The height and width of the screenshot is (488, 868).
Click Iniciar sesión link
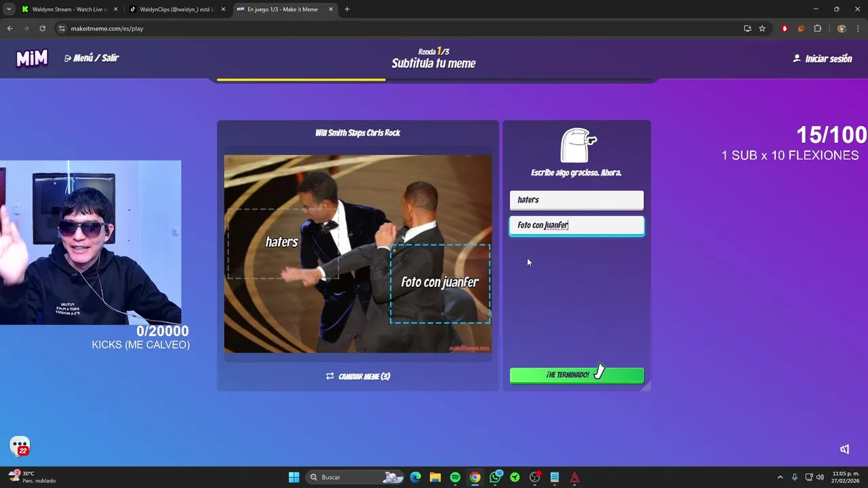(x=822, y=59)
